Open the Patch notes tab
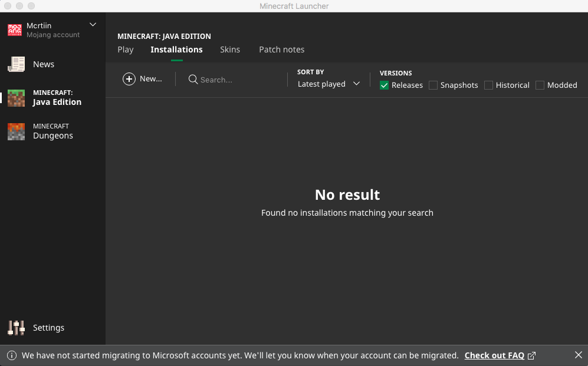588x366 pixels. (x=282, y=50)
